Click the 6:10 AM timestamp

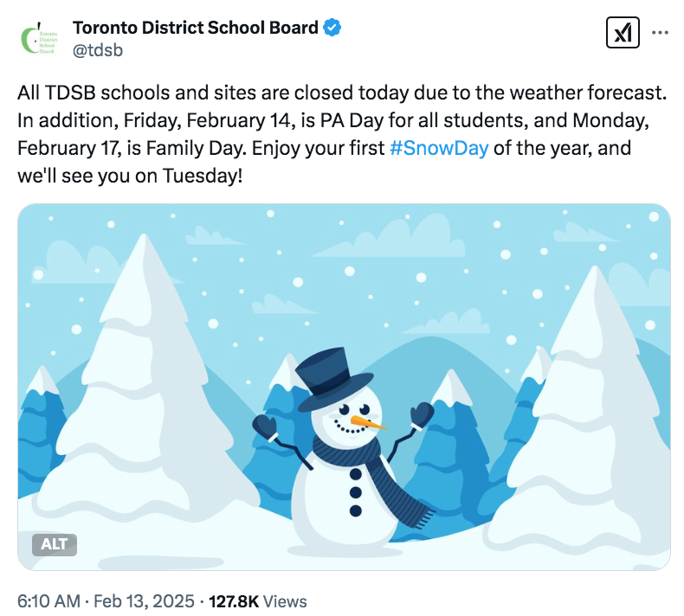coord(48,601)
